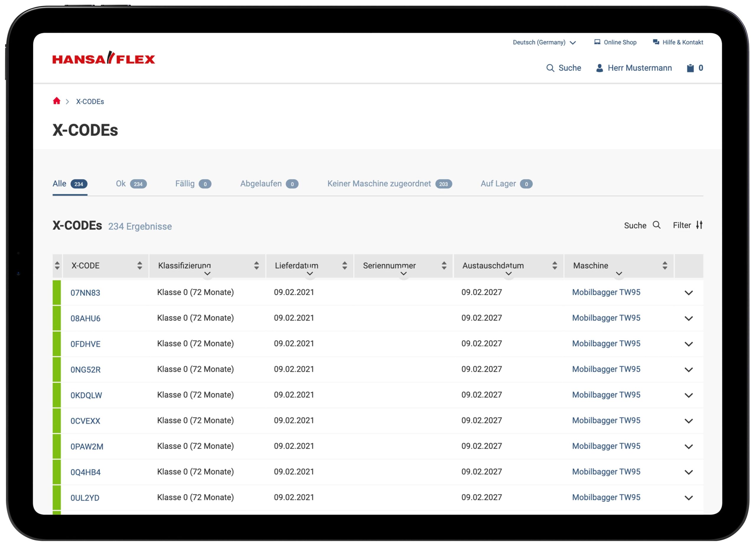This screenshot has height=548, width=756.
Task: Open the X-CODE link 0FDHVE
Action: tap(85, 344)
